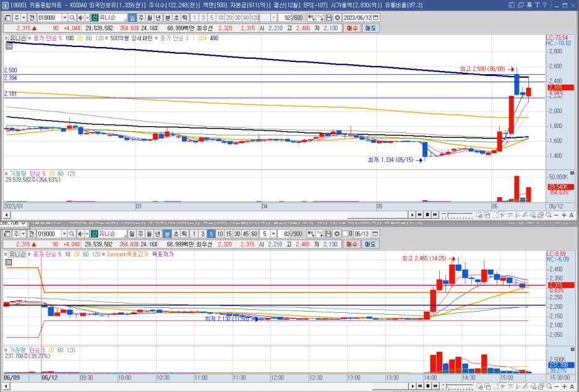The width and height of the screenshot is (579, 392).
Task: Click the 매도 sell button in lower chart
Action: pyautogui.click(x=370, y=244)
